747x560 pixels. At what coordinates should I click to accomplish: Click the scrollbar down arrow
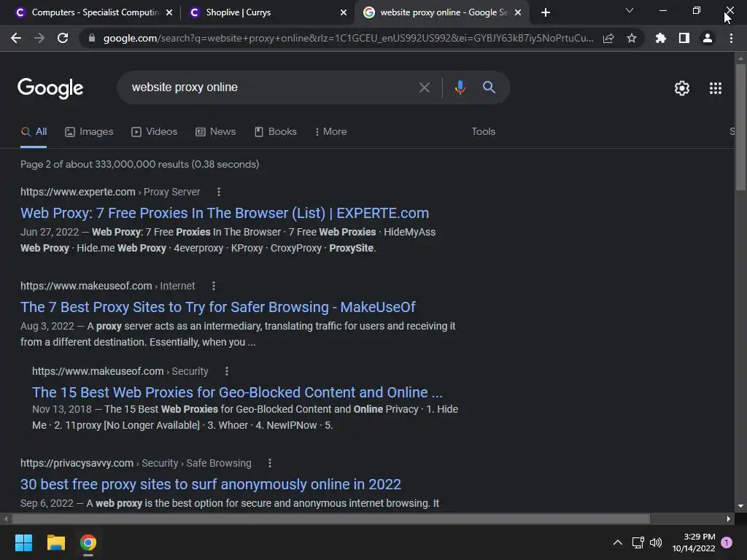740,506
